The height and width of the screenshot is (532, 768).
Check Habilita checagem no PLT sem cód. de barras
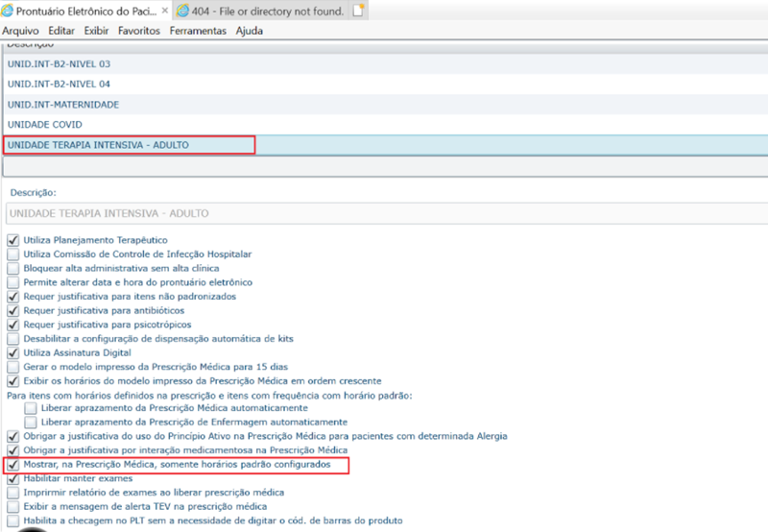13,521
